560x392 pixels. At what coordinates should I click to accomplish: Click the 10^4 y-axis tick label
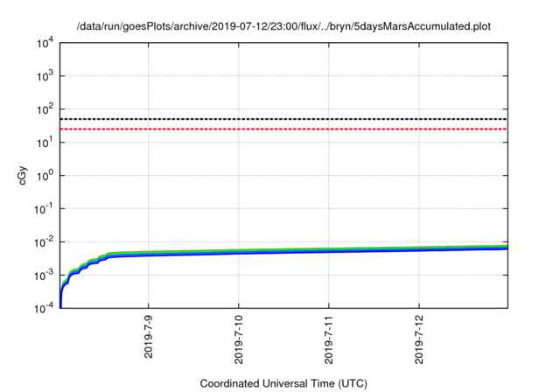[45, 43]
